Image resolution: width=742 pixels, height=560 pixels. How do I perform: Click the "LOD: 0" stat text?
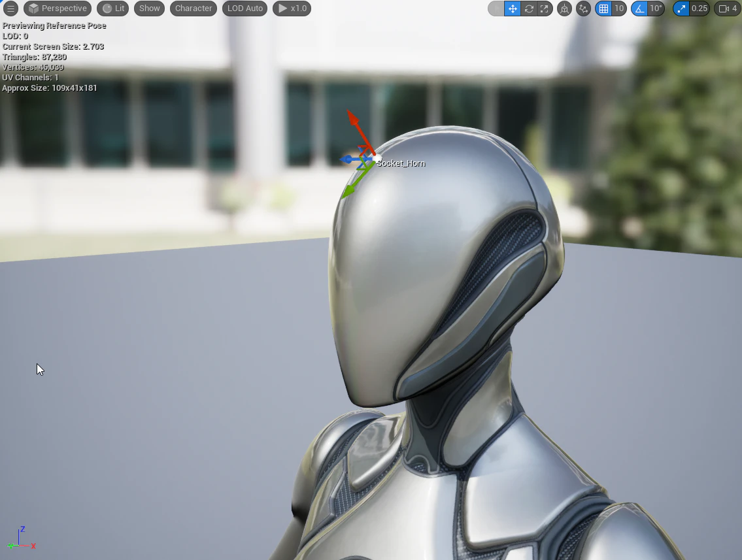15,36
